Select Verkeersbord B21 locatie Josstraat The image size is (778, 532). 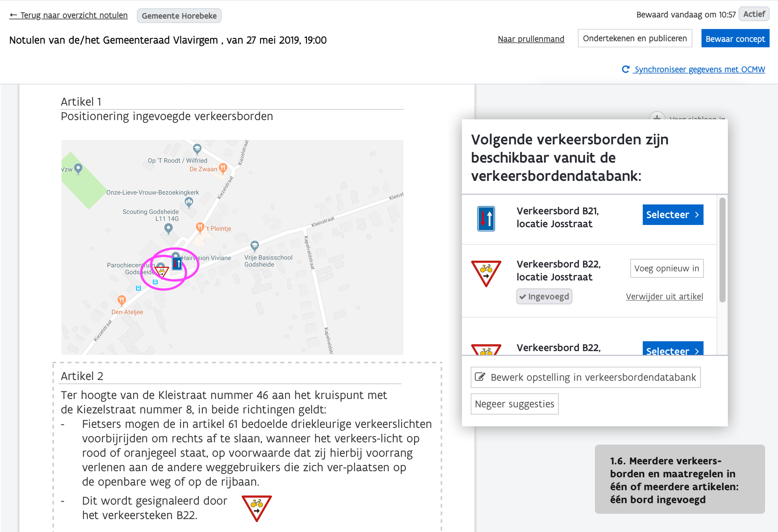point(673,215)
